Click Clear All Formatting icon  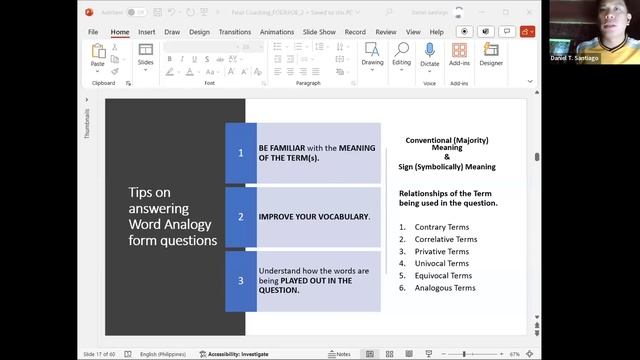258,72
